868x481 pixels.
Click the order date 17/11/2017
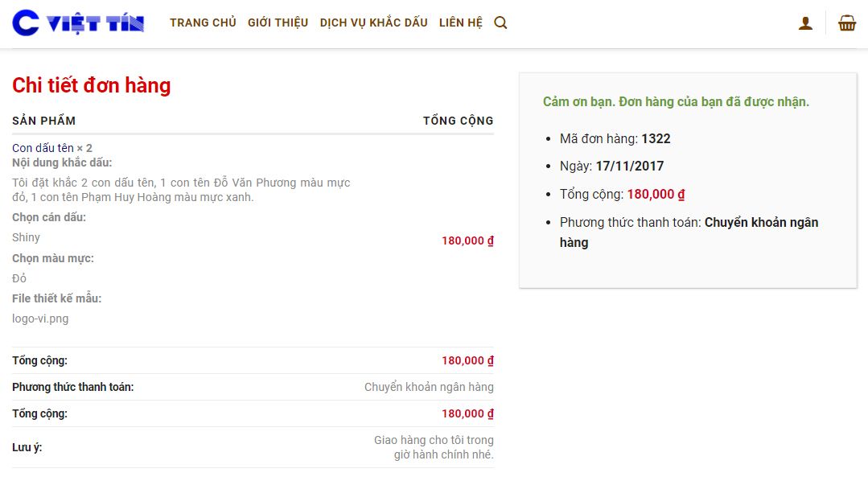pos(629,166)
